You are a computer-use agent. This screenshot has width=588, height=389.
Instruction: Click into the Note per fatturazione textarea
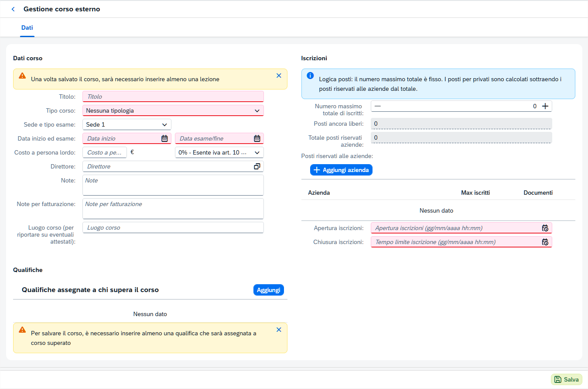(173, 209)
